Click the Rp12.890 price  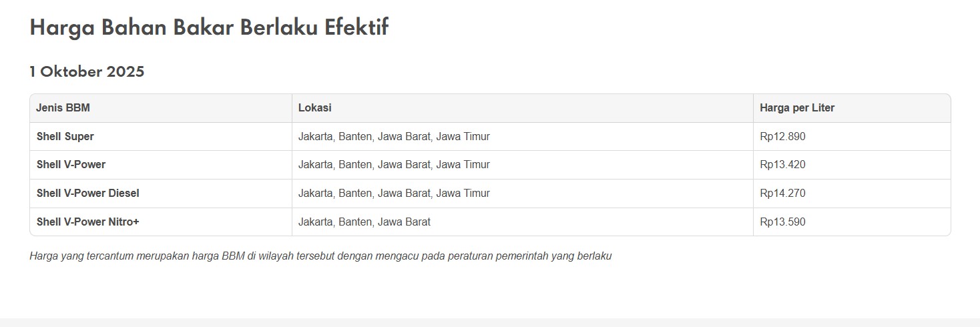pos(782,137)
